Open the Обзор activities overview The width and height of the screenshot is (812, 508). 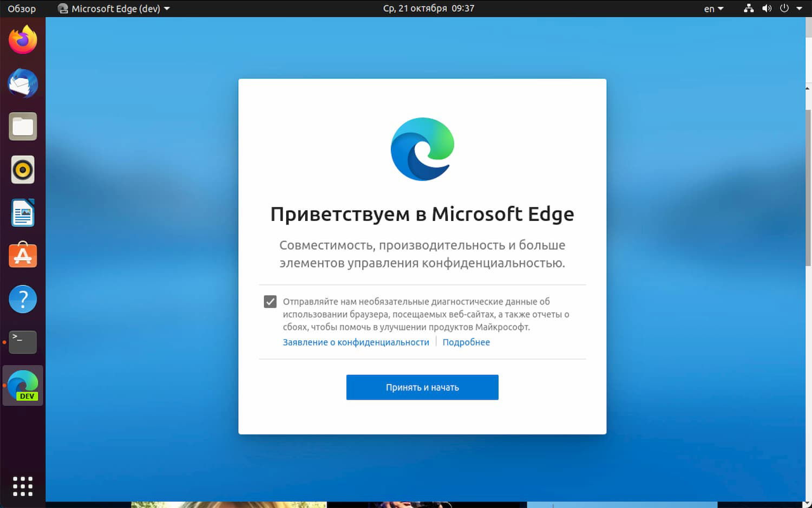22,8
